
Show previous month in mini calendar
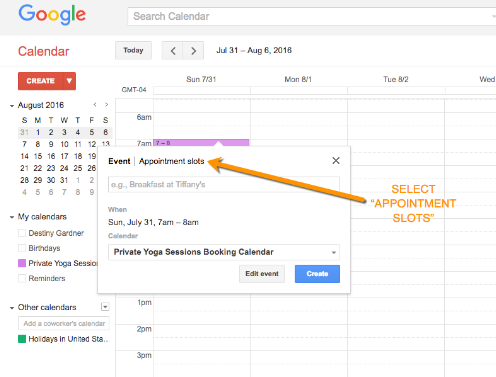95,105
